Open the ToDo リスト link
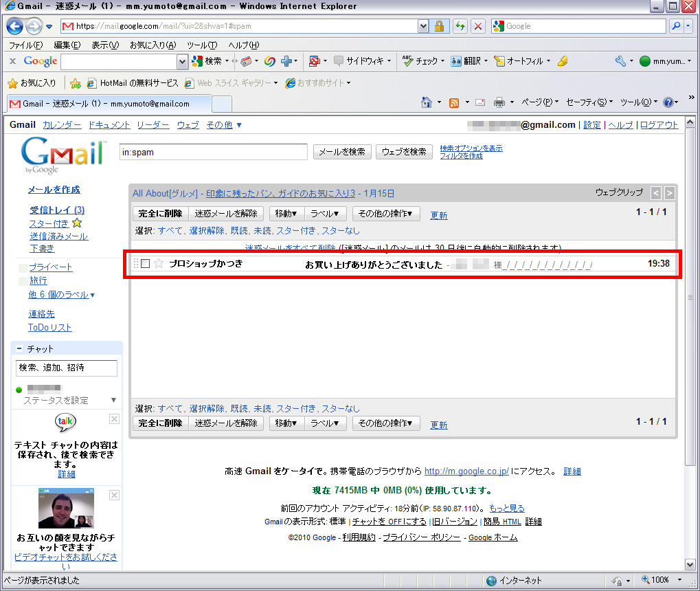The image size is (700, 591). click(x=50, y=327)
